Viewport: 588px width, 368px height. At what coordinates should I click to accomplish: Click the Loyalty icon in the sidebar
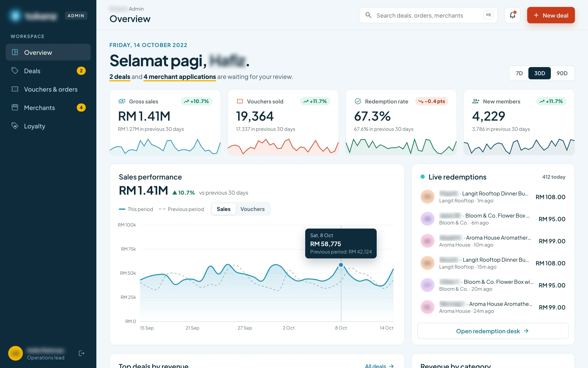coord(15,126)
